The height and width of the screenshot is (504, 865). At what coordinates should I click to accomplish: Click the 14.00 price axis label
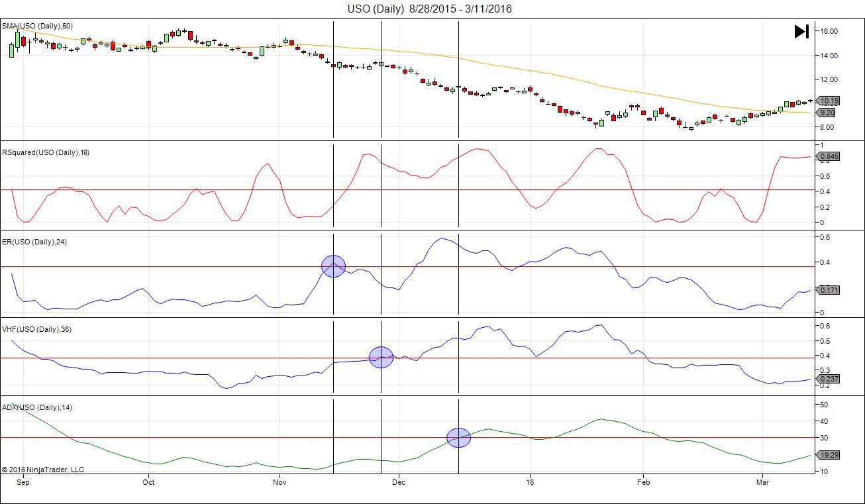pyautogui.click(x=829, y=55)
